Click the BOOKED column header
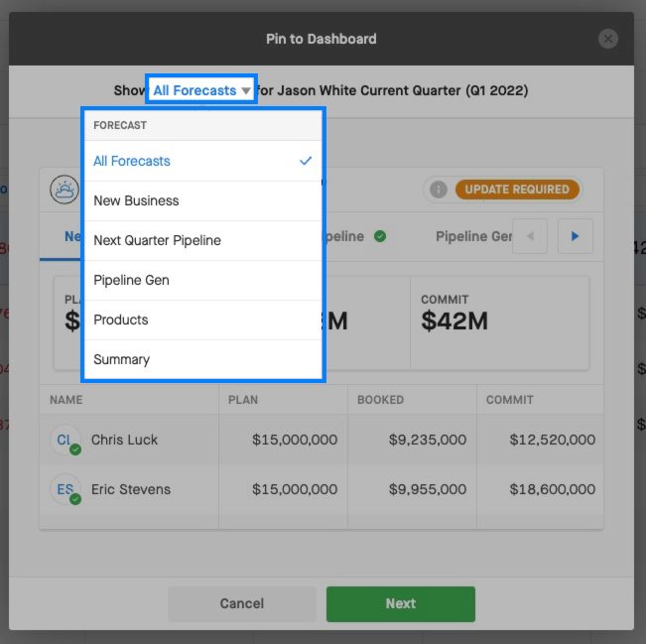Image resolution: width=646 pixels, height=644 pixels. [380, 400]
